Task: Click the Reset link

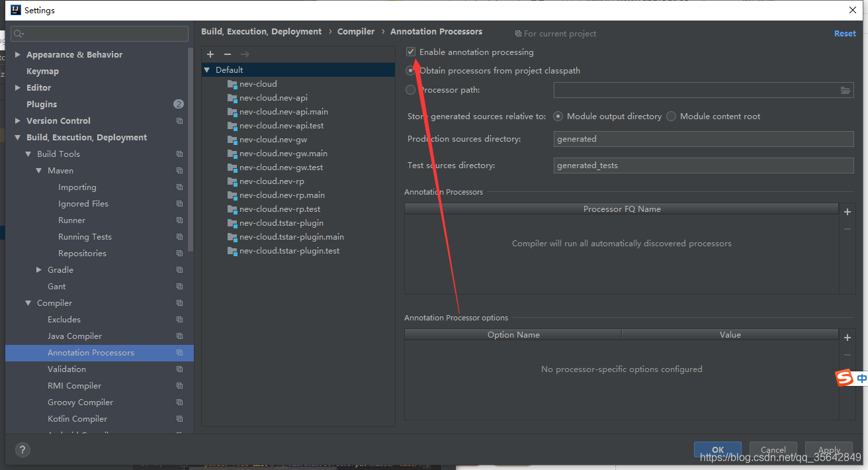Action: (845, 34)
